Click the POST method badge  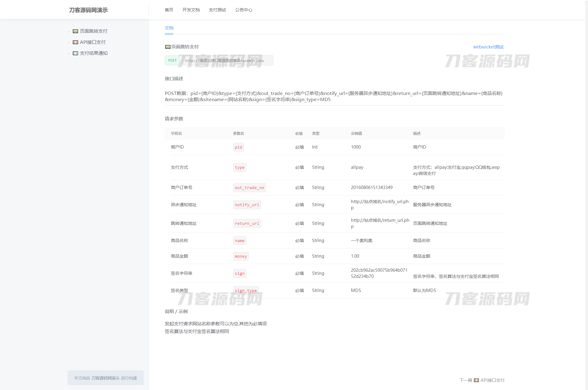click(x=172, y=60)
